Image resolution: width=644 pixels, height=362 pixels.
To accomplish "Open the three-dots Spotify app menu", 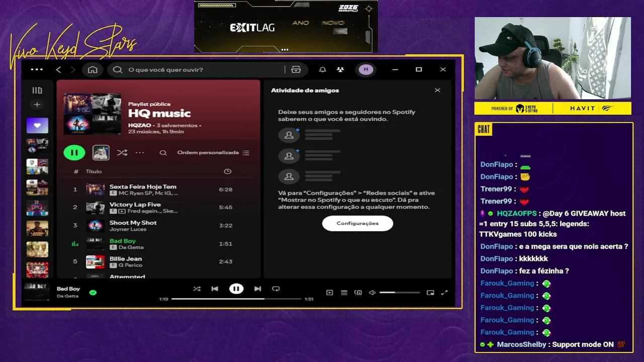I will tap(37, 69).
